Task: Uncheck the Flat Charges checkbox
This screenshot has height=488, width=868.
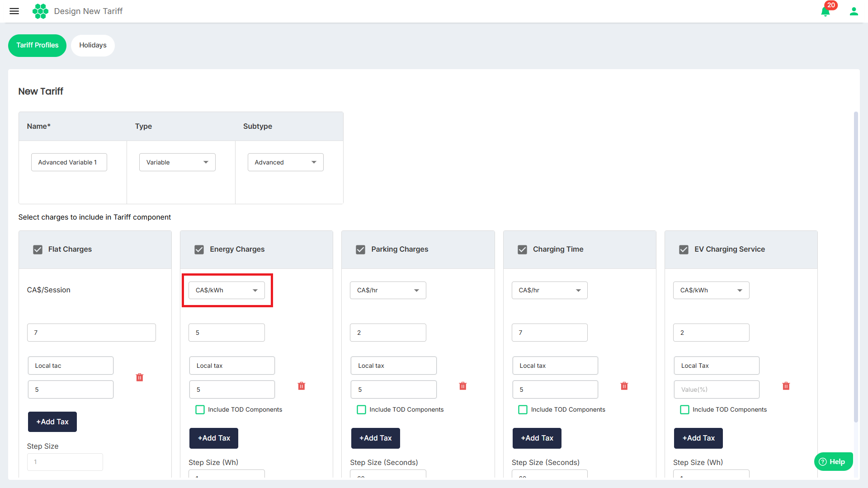Action: pos(38,249)
